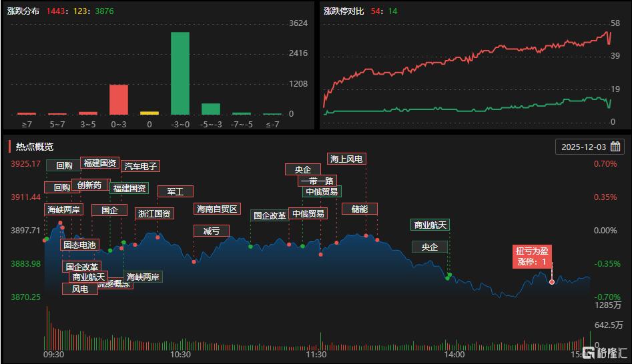
Task: Open the 海南自贸区 hotspot tag
Action: coord(217,209)
